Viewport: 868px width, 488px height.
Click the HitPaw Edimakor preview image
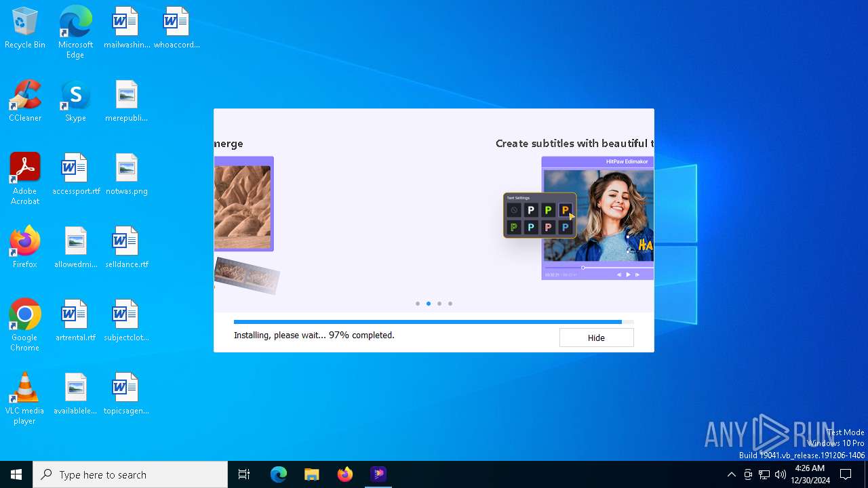click(x=597, y=218)
